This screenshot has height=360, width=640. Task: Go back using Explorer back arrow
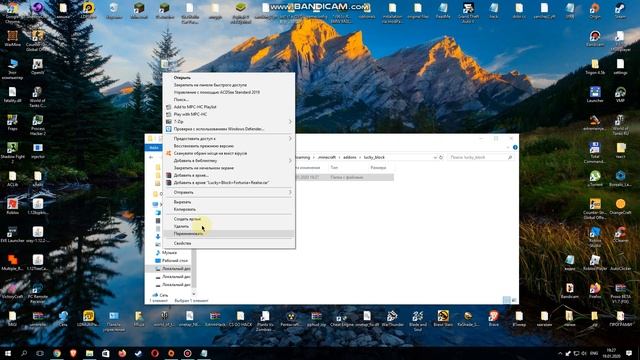point(151,157)
